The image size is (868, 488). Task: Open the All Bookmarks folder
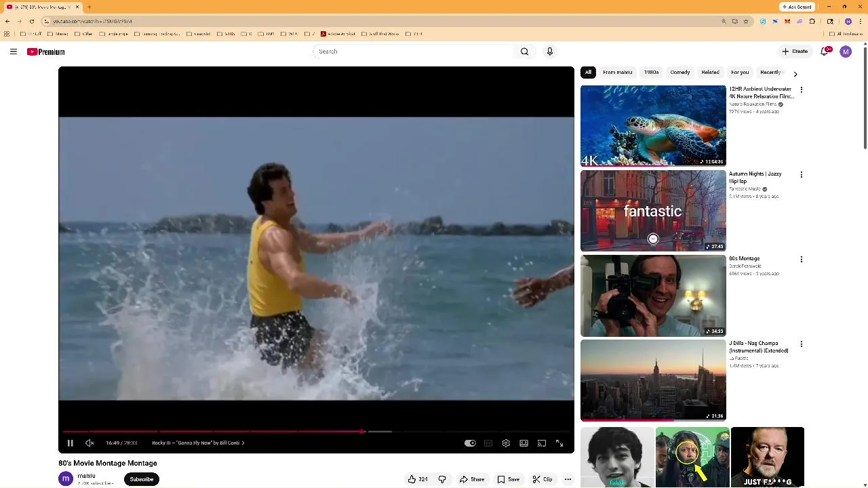pos(848,34)
